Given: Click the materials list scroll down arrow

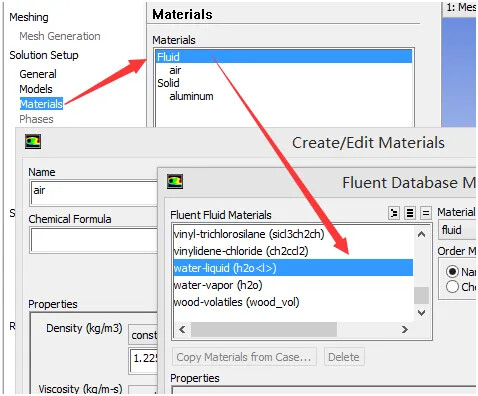Looking at the screenshot, I should pyautogui.click(x=421, y=313).
